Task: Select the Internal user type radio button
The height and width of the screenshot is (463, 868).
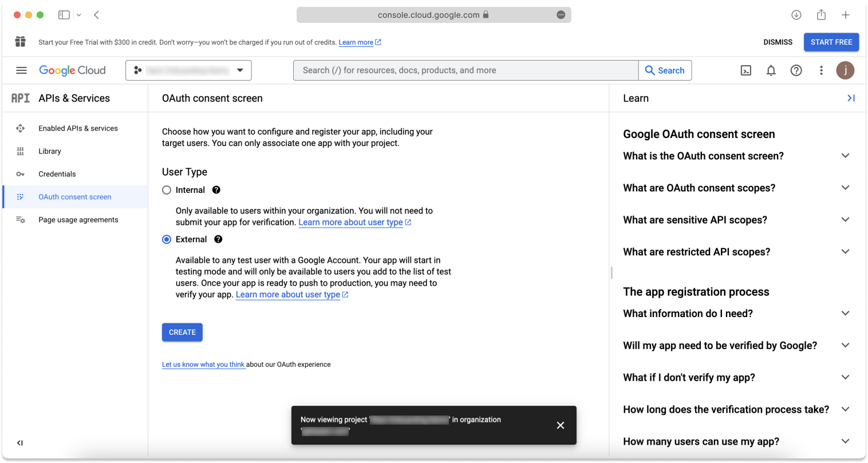Action: (x=167, y=189)
